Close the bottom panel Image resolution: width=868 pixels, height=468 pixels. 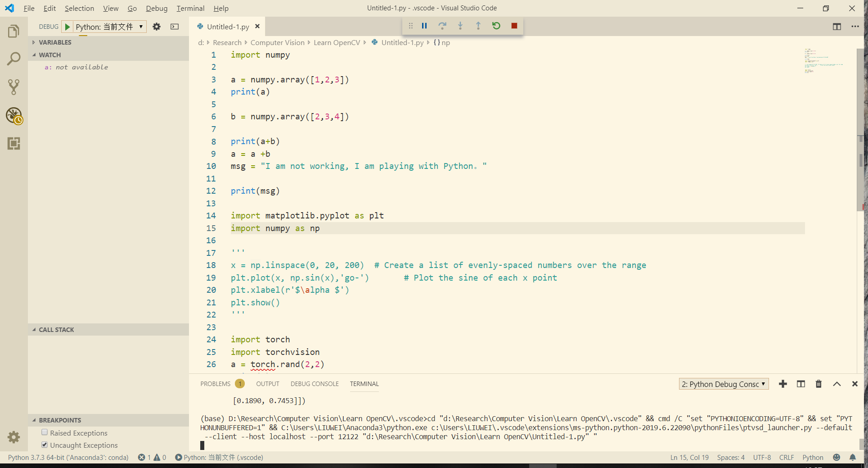click(855, 384)
